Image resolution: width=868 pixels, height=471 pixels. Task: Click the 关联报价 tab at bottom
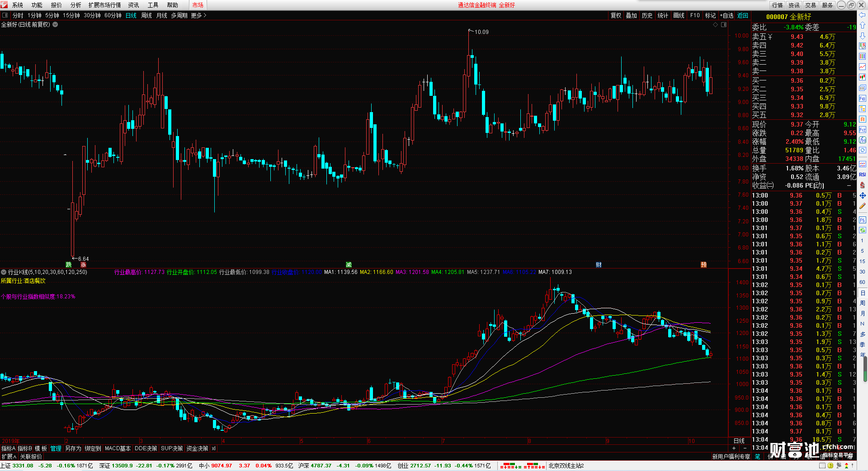click(x=31, y=457)
